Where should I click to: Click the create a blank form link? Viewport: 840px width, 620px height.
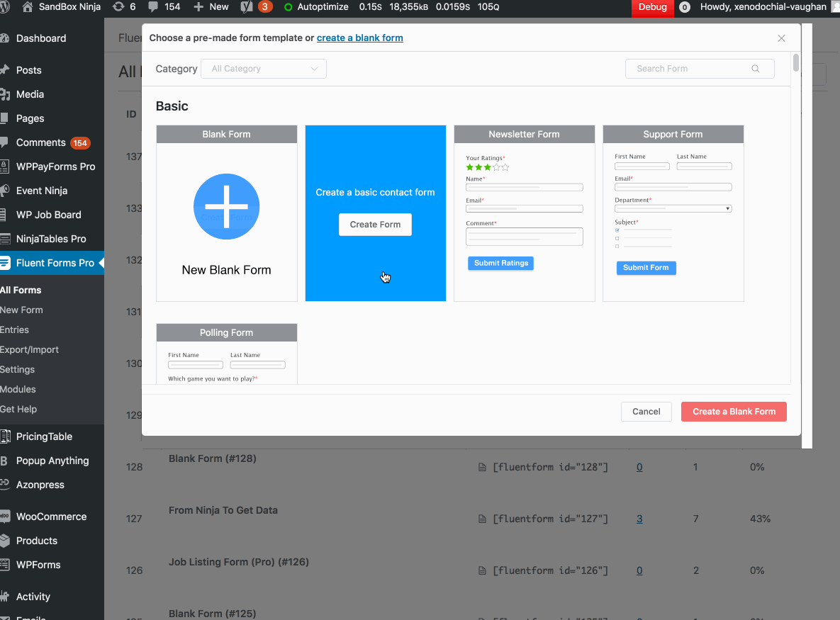click(x=359, y=38)
